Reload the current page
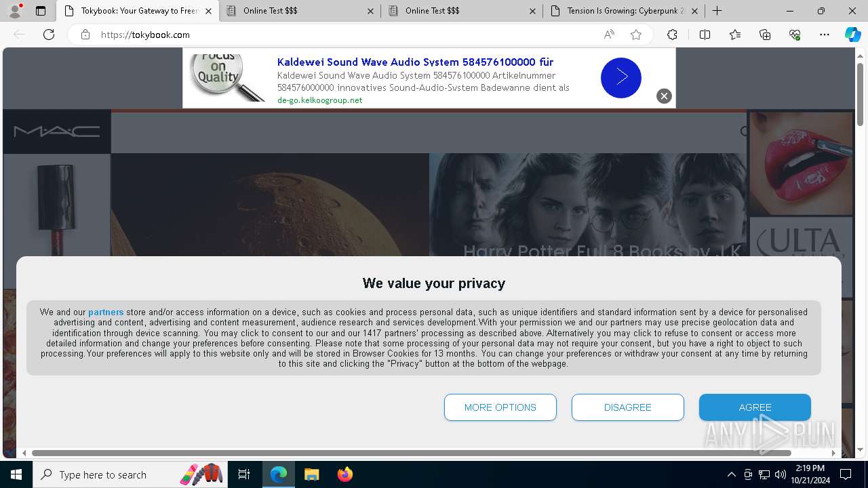This screenshot has height=488, width=868. pos(49,35)
